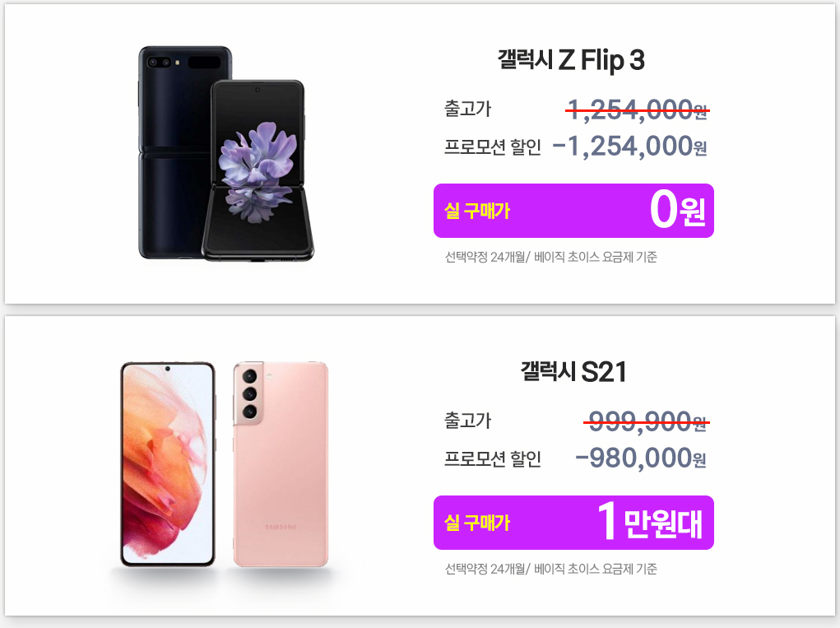Click the Galaxy S21 front view image
The width and height of the screenshot is (840, 628).
click(x=168, y=464)
